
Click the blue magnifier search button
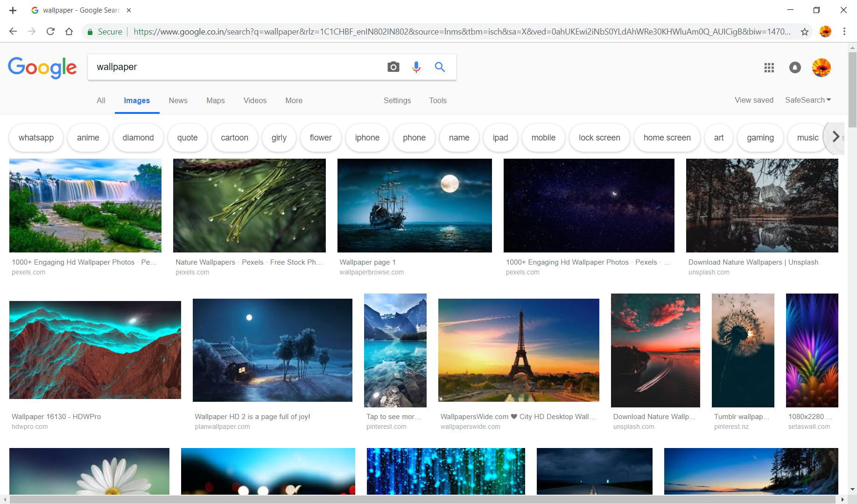tap(440, 67)
